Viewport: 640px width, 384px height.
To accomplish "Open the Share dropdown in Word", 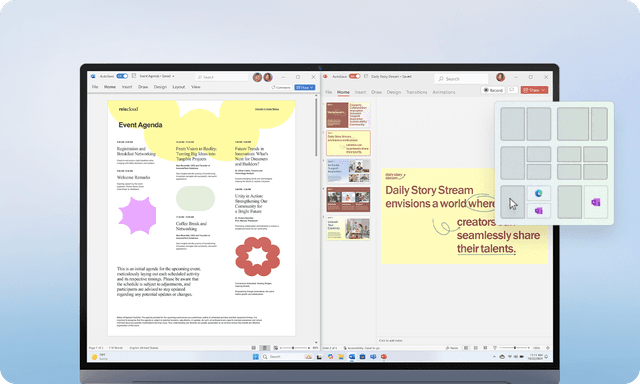I will (304, 87).
